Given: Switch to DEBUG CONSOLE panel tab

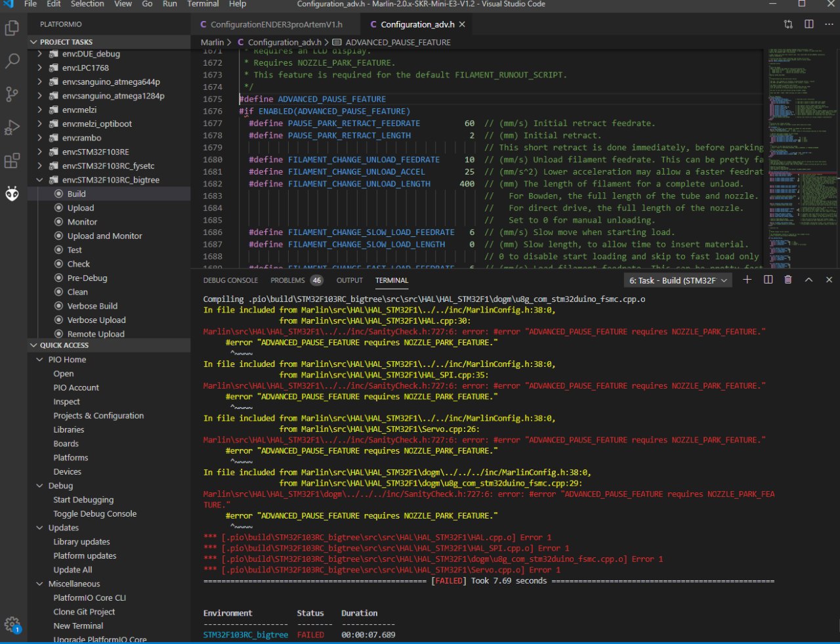Looking at the screenshot, I should [230, 280].
